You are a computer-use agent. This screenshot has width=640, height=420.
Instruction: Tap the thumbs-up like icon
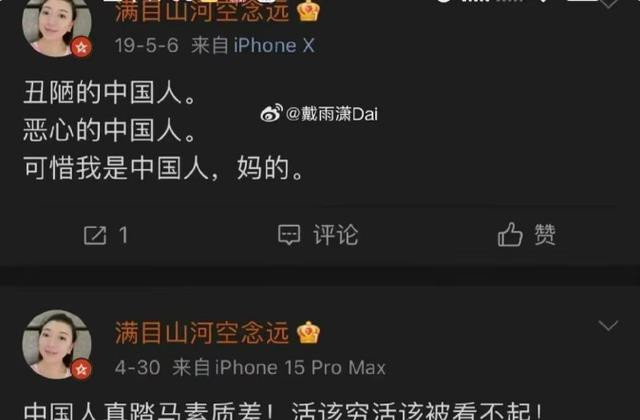click(x=510, y=234)
